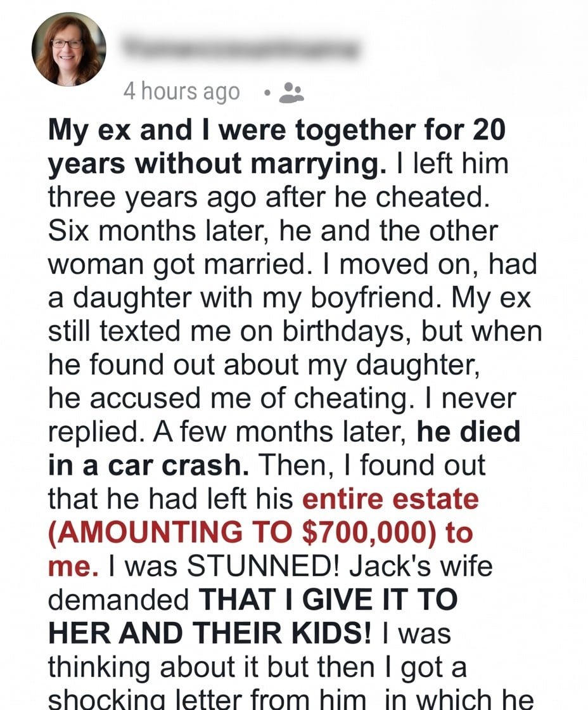
Task: Click the bold "My ex and I" opening sentence
Action: (x=277, y=131)
